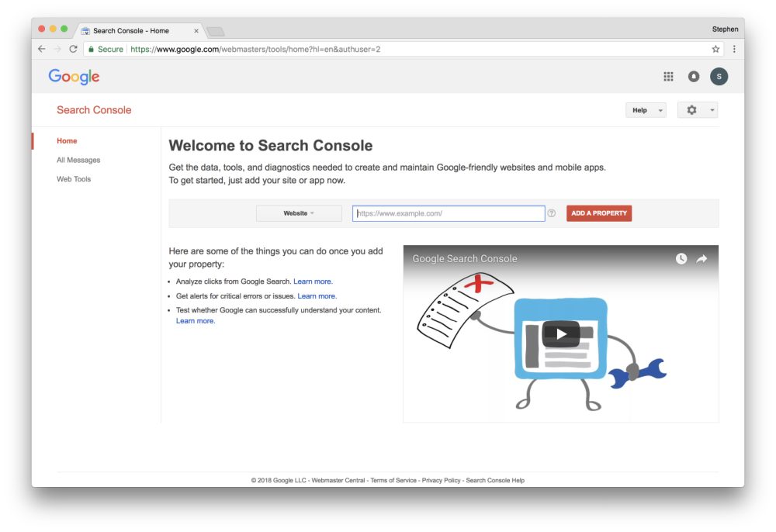Expand the settings gear dropdown

point(697,110)
